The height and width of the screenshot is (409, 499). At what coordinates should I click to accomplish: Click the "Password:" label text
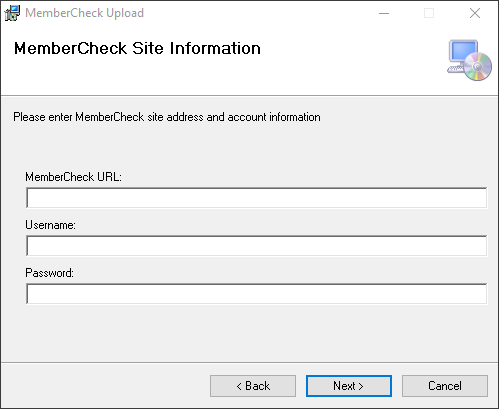[x=49, y=273]
